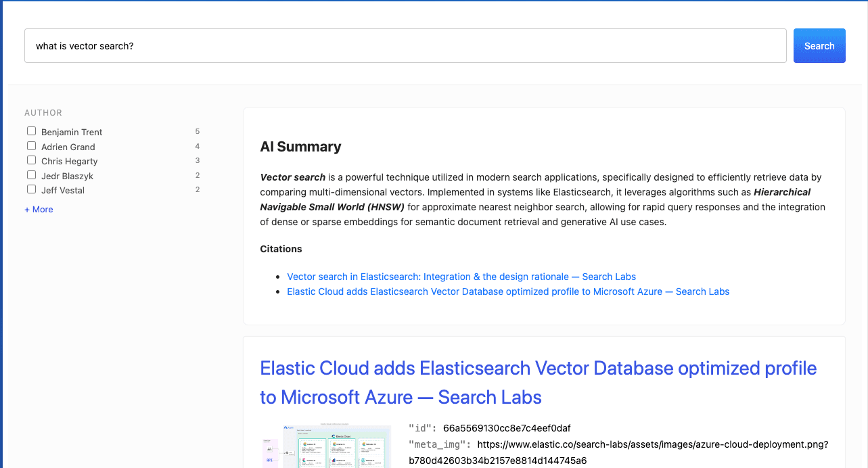Click the azure-cloud-deployment.png URL text
868x468 pixels.
click(652, 444)
